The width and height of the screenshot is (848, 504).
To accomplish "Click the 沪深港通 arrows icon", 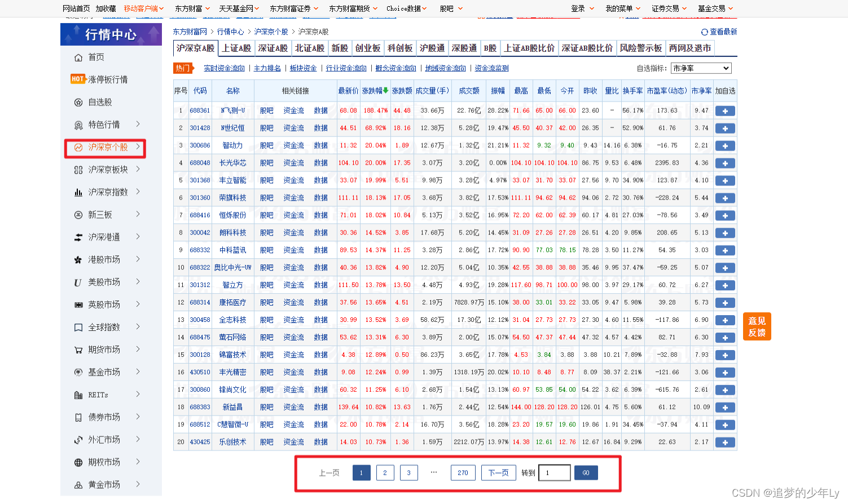I will click(78, 237).
